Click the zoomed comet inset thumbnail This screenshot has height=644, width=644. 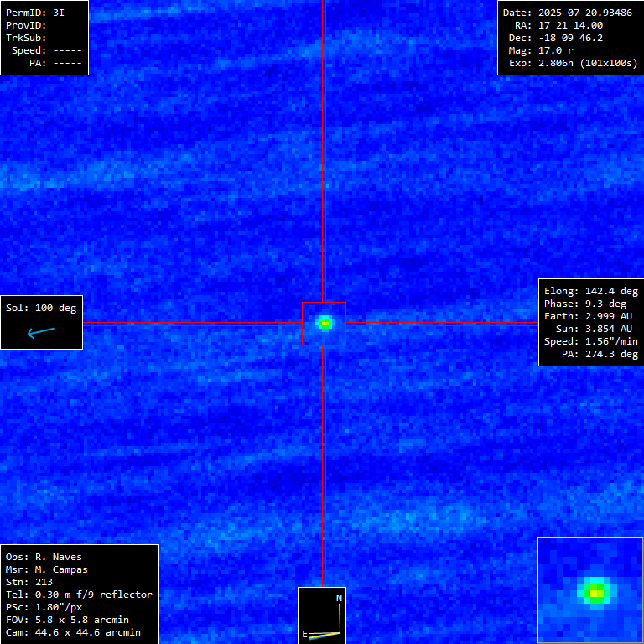(x=589, y=589)
